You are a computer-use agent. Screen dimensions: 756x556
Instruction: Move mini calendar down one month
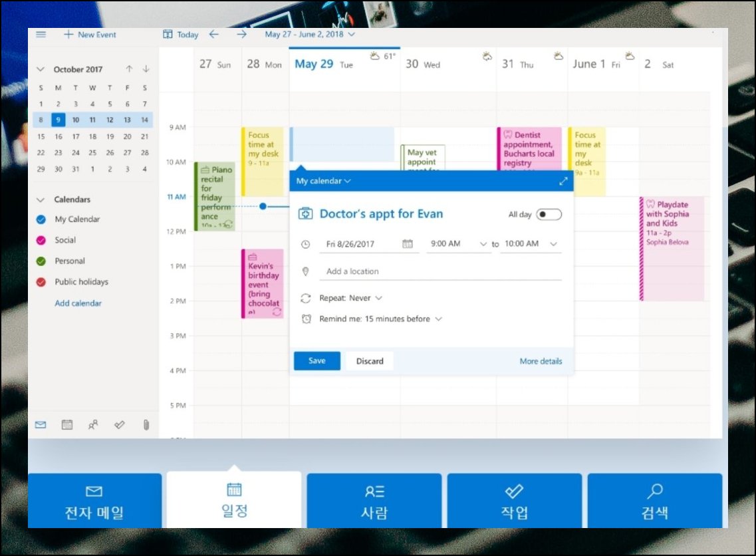pyautogui.click(x=146, y=69)
